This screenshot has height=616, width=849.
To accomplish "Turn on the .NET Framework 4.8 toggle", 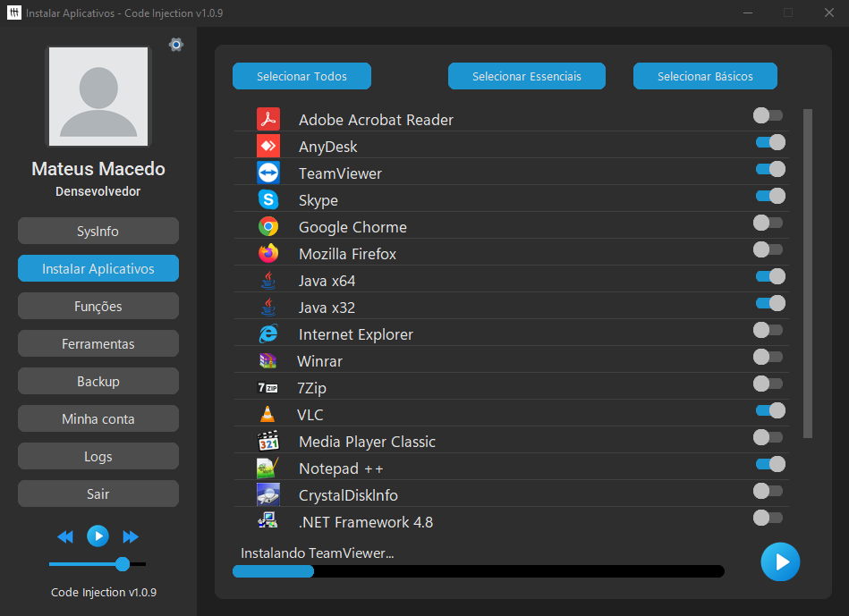I will pyautogui.click(x=768, y=518).
